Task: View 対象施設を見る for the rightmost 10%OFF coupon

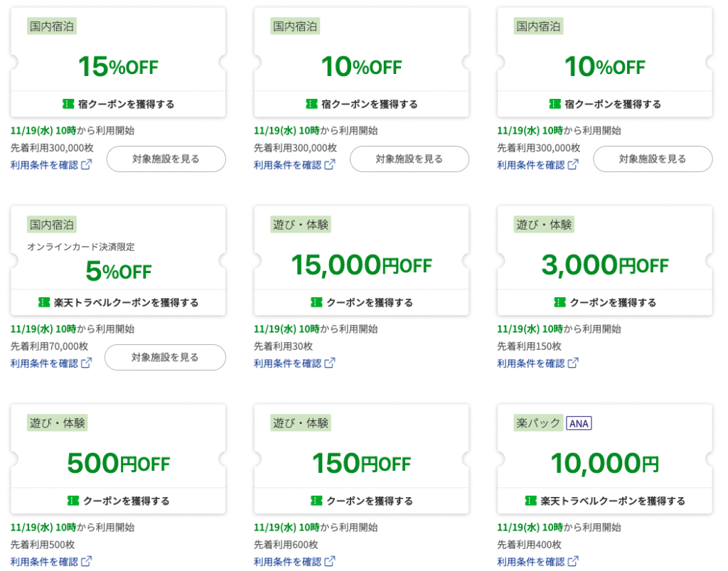Action: pyautogui.click(x=652, y=159)
